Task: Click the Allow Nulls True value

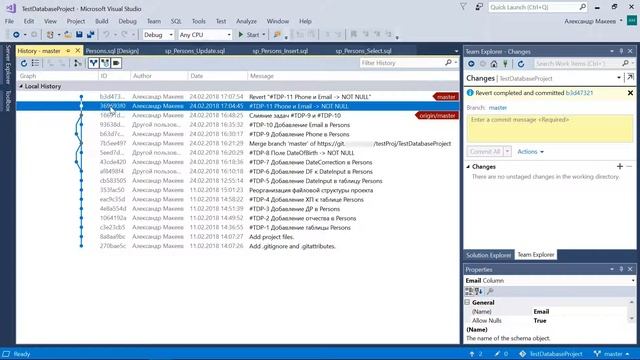Action: 540,321
